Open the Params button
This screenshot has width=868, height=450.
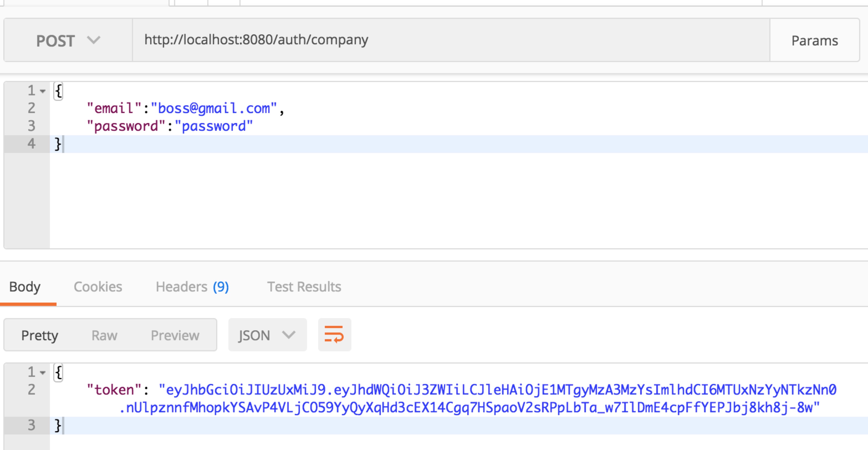pos(815,40)
